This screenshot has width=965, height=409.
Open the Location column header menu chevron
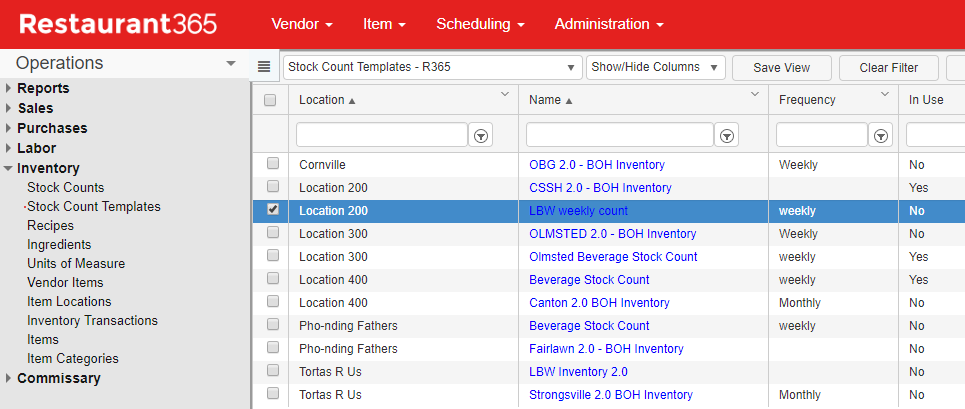point(505,94)
